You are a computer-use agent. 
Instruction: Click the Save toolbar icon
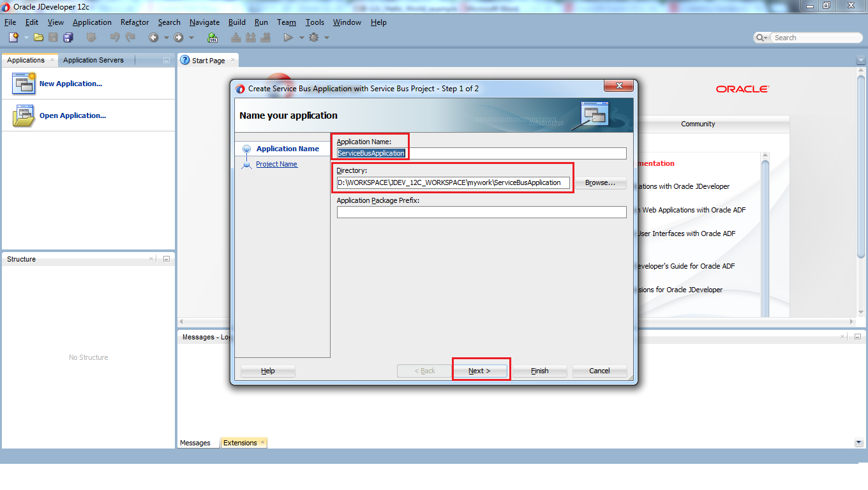pos(53,38)
